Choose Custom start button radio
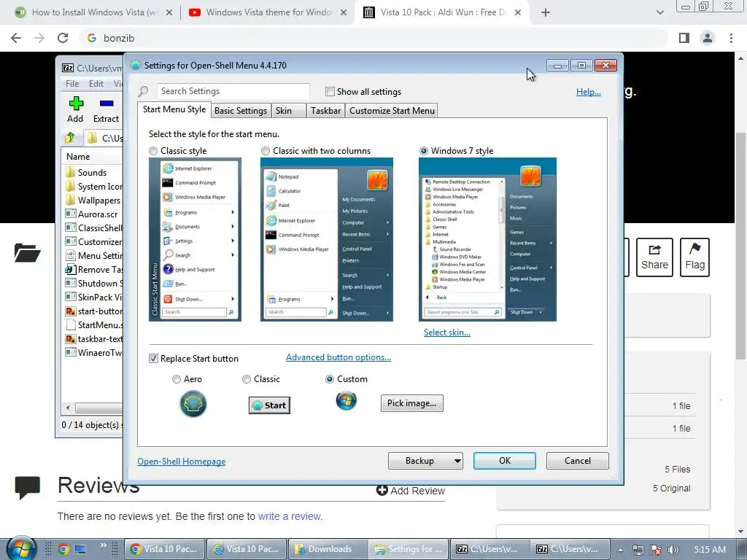 pos(329,379)
